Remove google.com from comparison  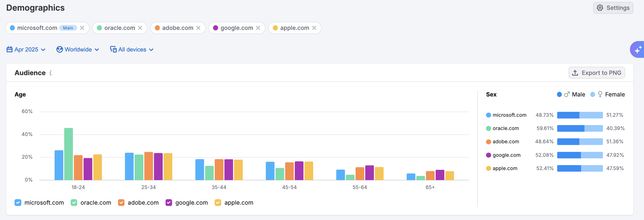click(258, 28)
